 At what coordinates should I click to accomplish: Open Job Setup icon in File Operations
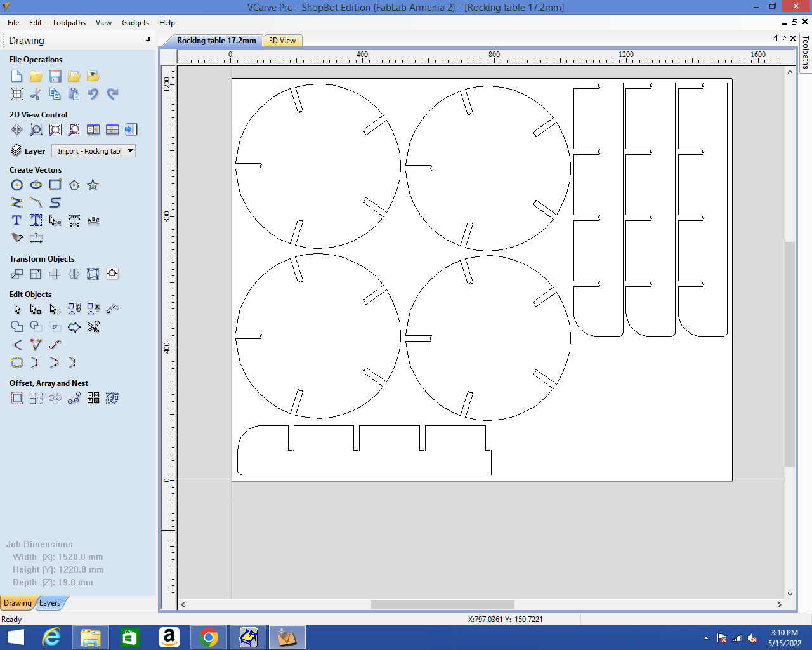(x=17, y=94)
